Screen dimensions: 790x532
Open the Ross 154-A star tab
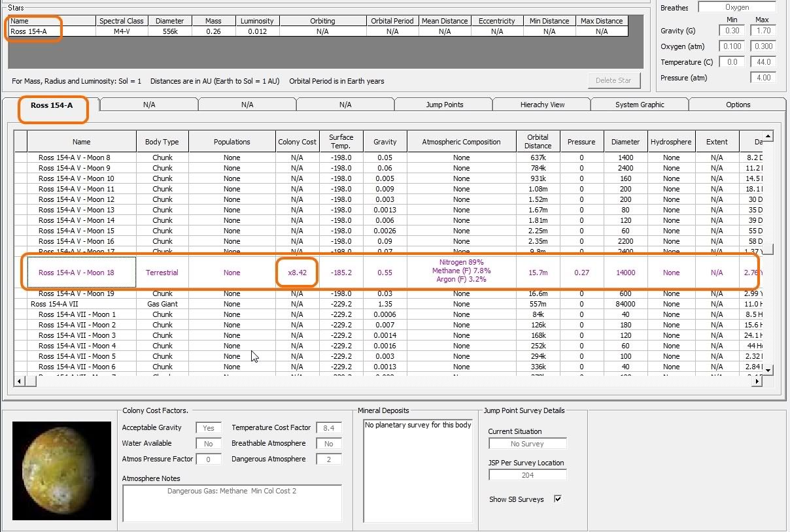click(51, 105)
